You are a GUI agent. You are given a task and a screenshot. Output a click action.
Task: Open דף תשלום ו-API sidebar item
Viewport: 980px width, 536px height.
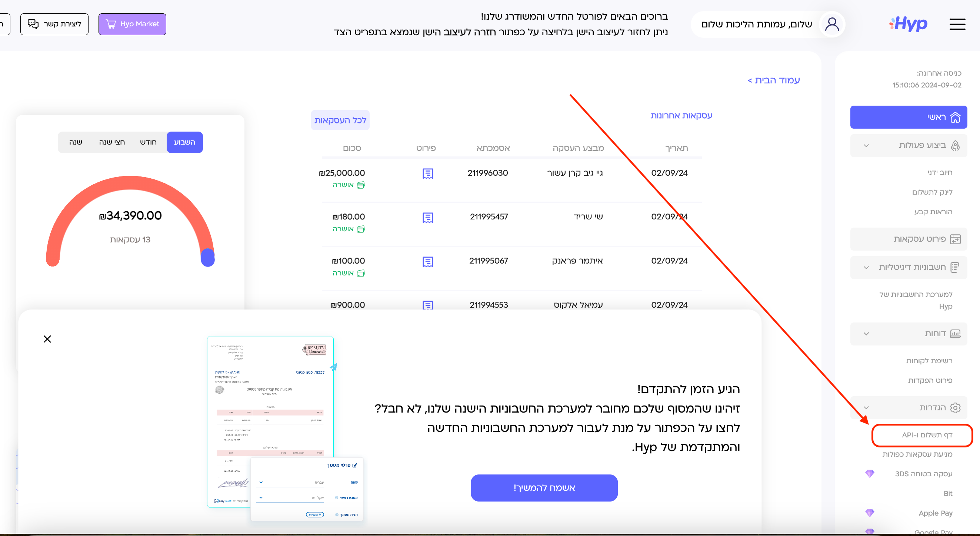point(927,435)
